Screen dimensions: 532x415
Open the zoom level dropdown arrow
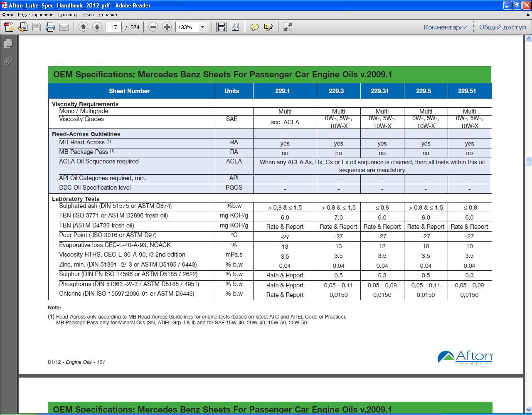pyautogui.click(x=202, y=27)
